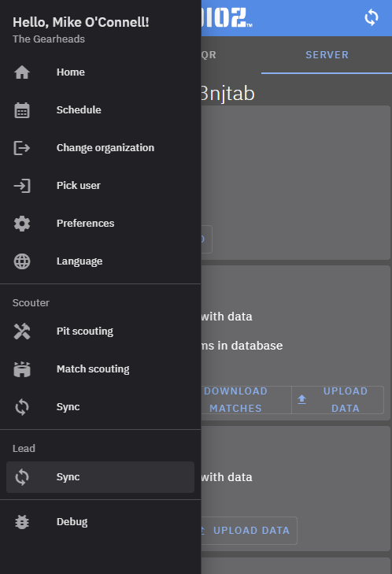Click the lower standalone UPLOAD DATA button

249,531
